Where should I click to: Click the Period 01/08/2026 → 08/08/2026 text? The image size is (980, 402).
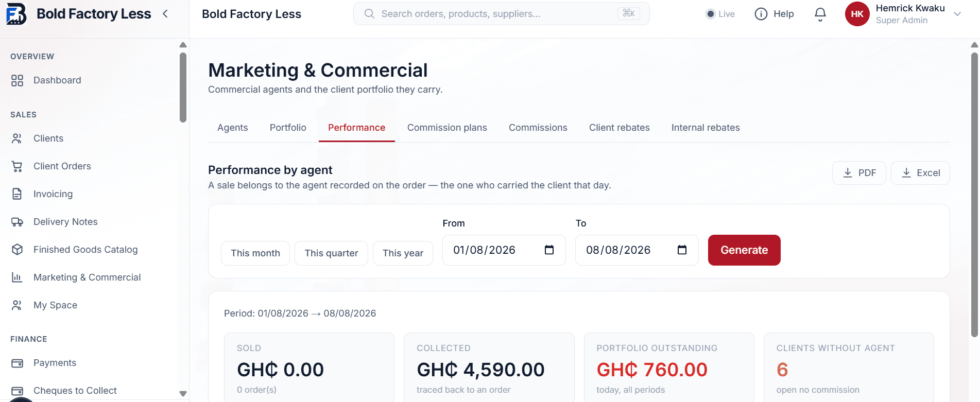tap(300, 313)
